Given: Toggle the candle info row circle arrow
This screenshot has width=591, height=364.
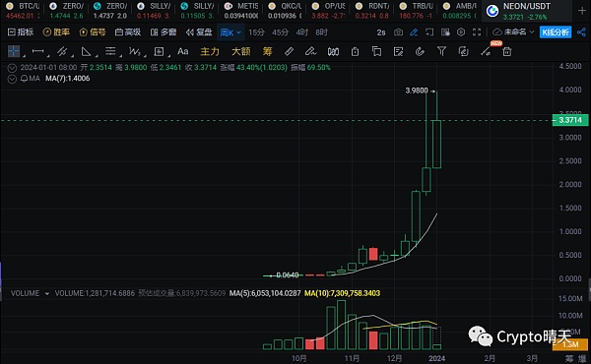Looking at the screenshot, I should click(x=12, y=68).
